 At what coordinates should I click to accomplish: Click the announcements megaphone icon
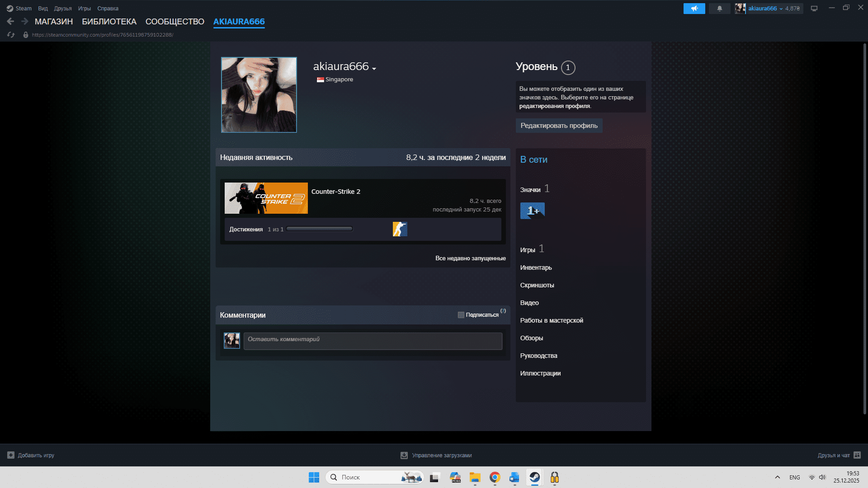(x=694, y=9)
